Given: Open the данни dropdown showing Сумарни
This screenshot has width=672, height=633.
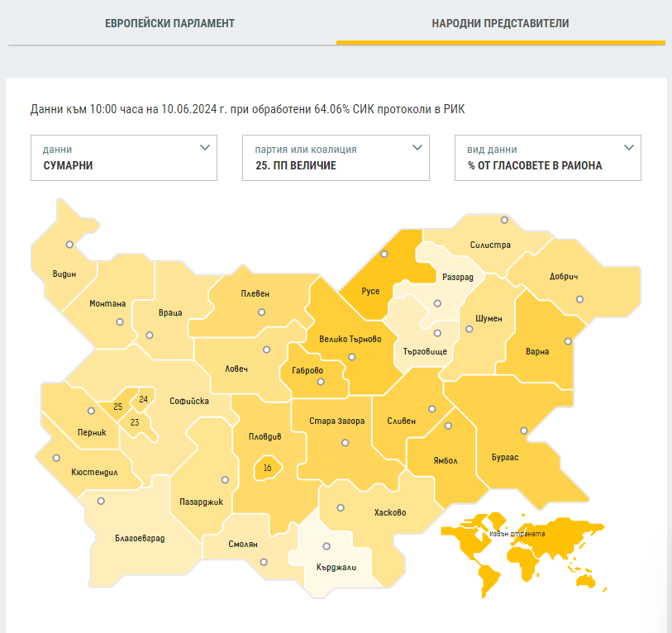Looking at the screenshot, I should pyautogui.click(x=124, y=158).
